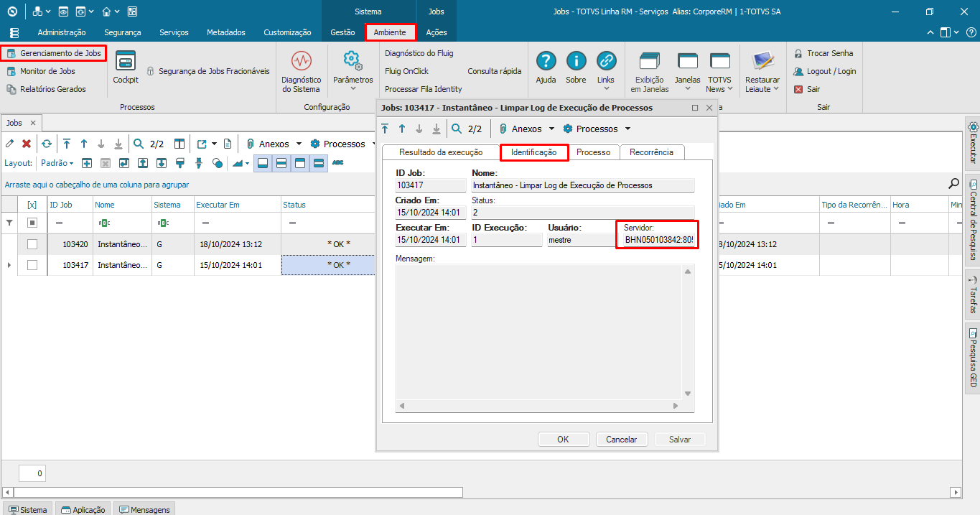Expand the Links dropdown
The height and width of the screenshot is (515, 980).
606,89
